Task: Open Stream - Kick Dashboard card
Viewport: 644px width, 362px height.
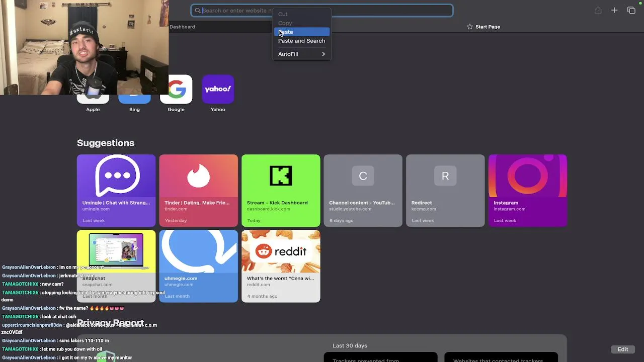Action: 281,191
